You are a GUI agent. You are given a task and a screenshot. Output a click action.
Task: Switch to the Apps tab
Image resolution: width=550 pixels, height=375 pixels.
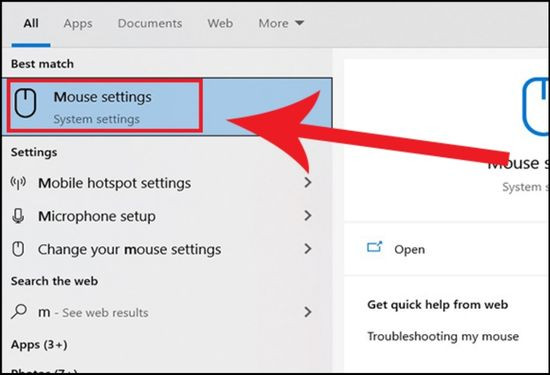78,24
